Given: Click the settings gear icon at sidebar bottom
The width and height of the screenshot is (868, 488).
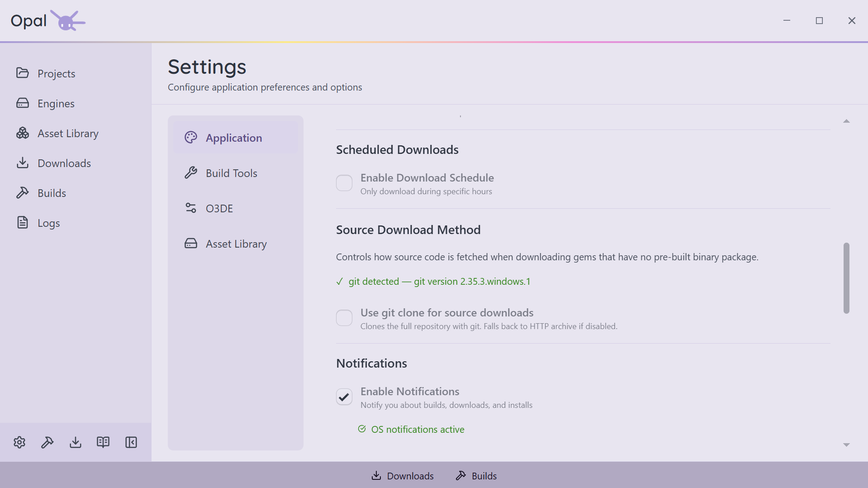Looking at the screenshot, I should (19, 442).
